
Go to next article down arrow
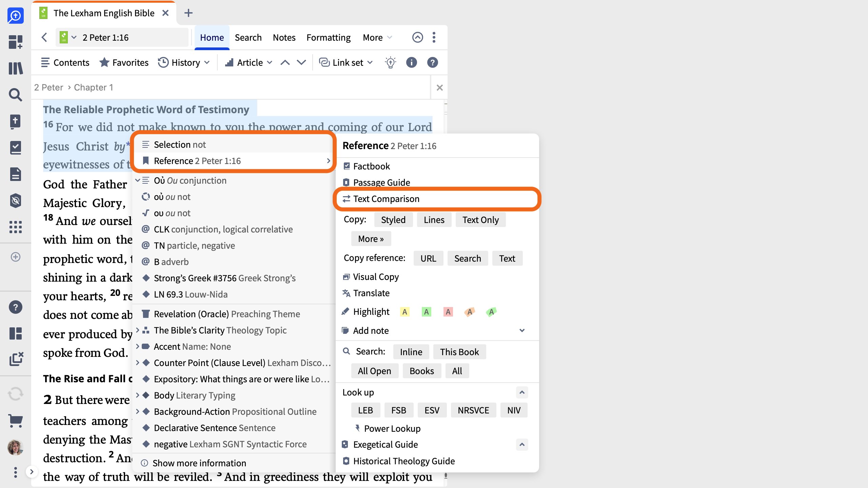(301, 62)
